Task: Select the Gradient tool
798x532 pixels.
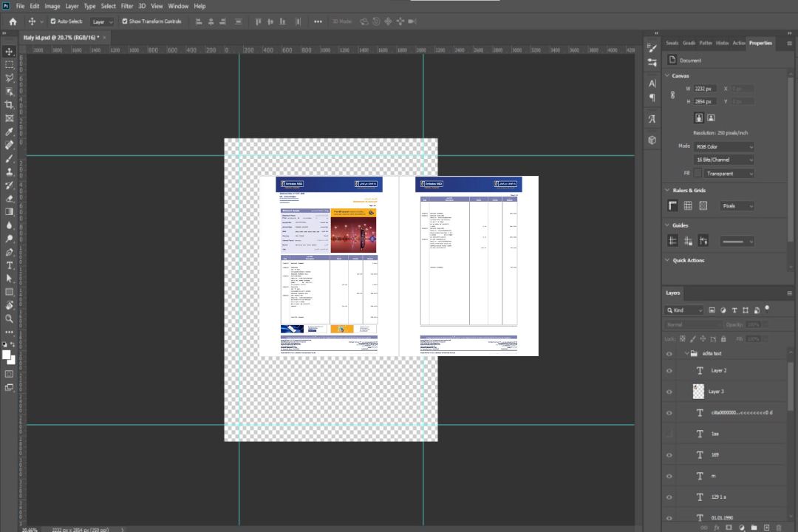Action: (x=9, y=212)
